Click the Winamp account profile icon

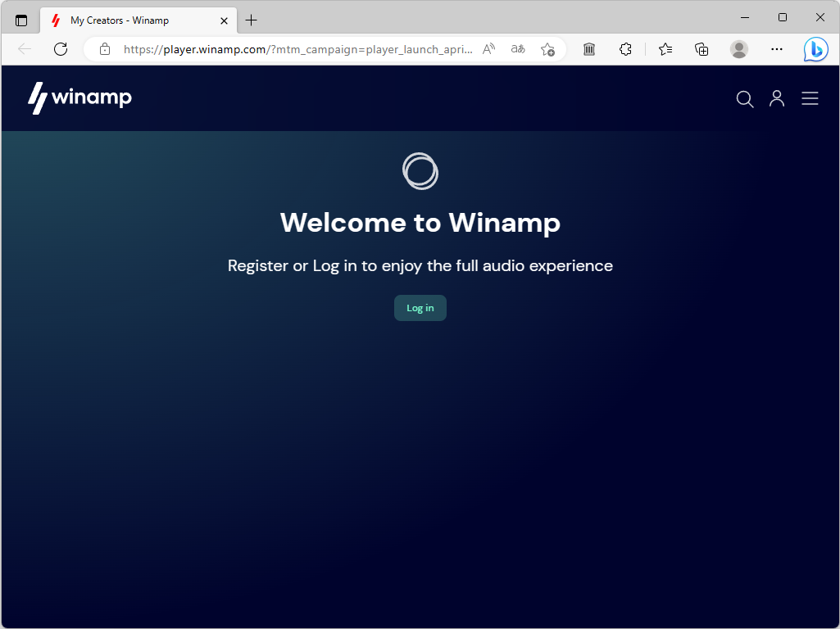(777, 98)
